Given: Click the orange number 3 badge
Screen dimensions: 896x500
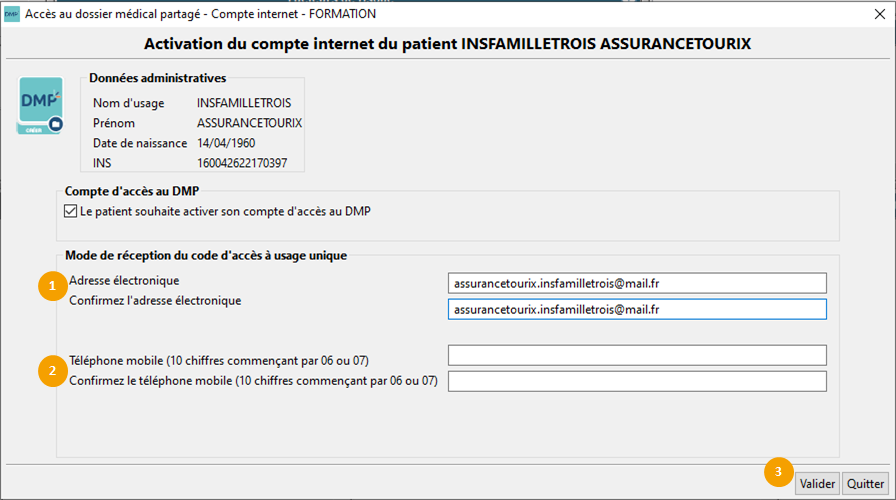Looking at the screenshot, I should click(x=779, y=471).
